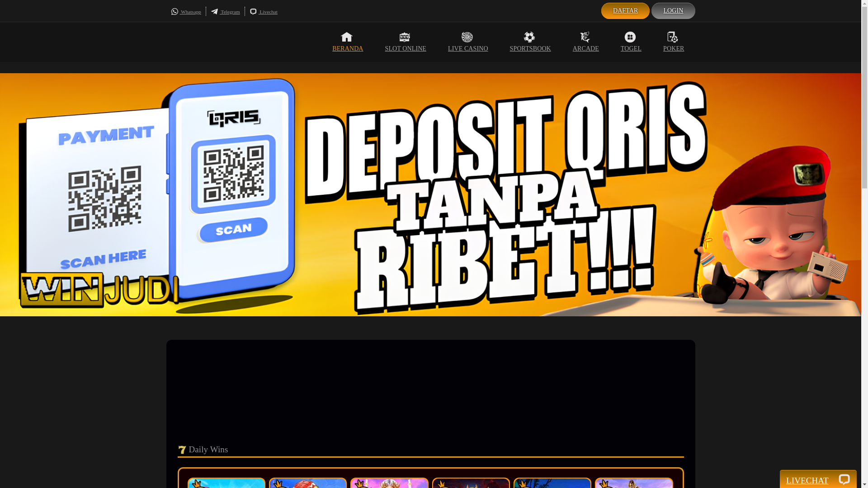The height and width of the screenshot is (488, 868).
Task: Select the TOGEL menu label
Action: point(631,49)
